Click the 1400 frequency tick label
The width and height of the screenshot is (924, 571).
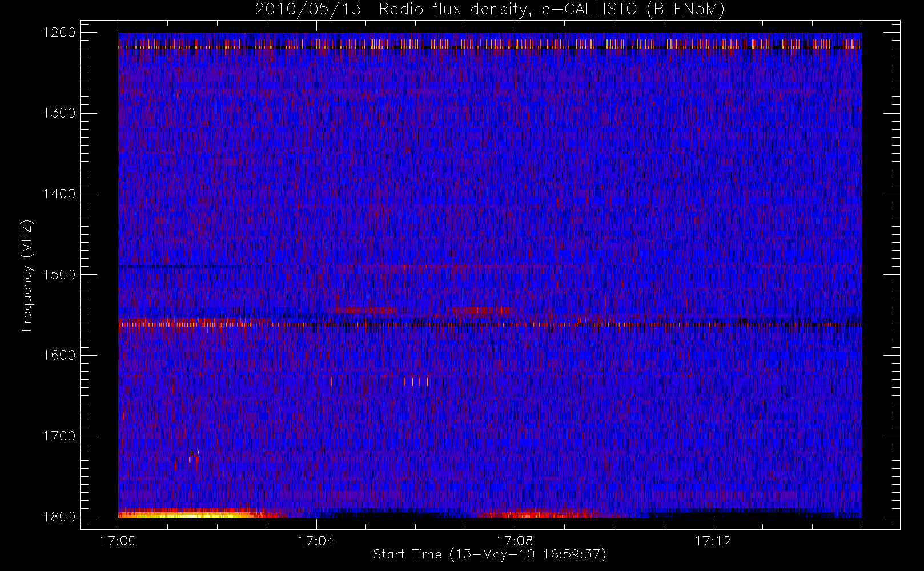(x=59, y=194)
